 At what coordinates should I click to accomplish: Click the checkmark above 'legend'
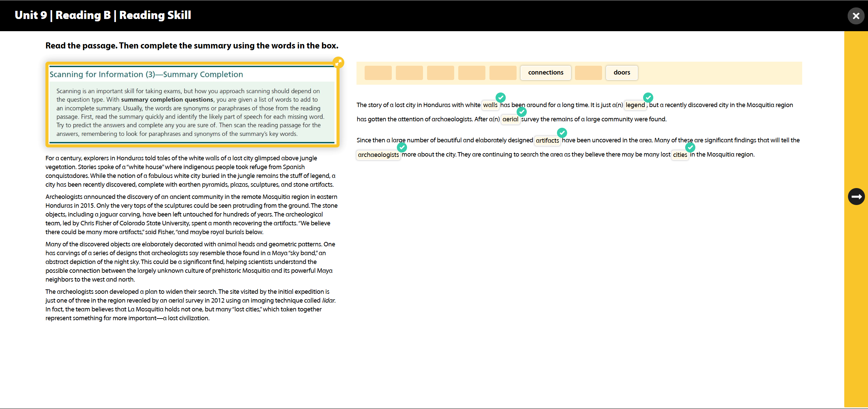point(648,98)
